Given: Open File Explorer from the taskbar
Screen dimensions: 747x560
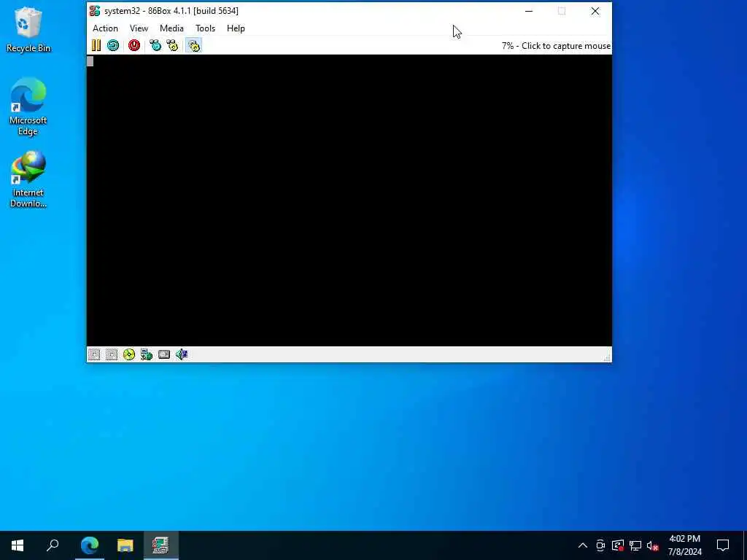Looking at the screenshot, I should [x=125, y=545].
